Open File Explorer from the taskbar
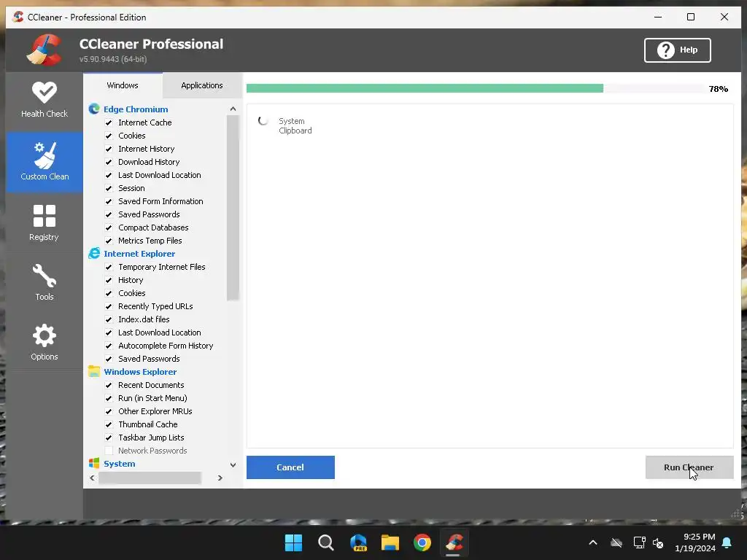This screenshot has width=747, height=560. pyautogui.click(x=390, y=542)
